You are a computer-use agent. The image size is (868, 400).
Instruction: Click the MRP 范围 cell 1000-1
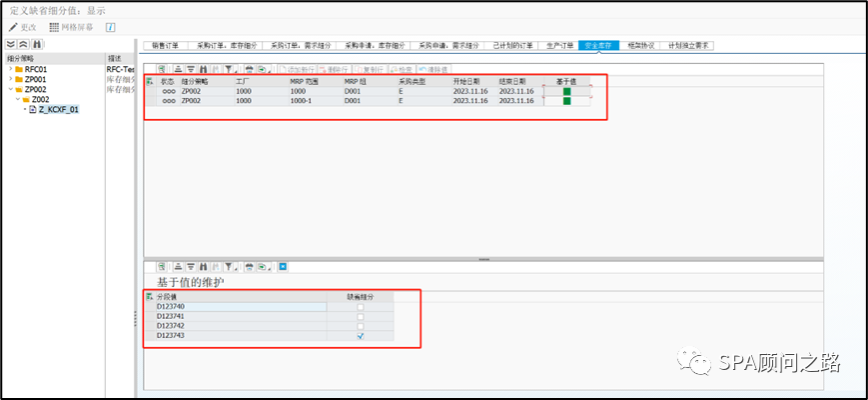click(x=316, y=101)
